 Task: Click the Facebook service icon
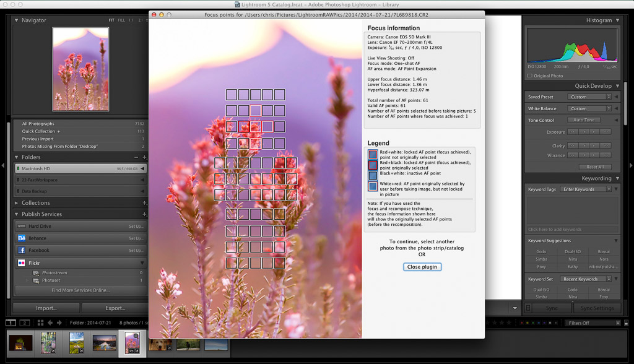pos(22,250)
